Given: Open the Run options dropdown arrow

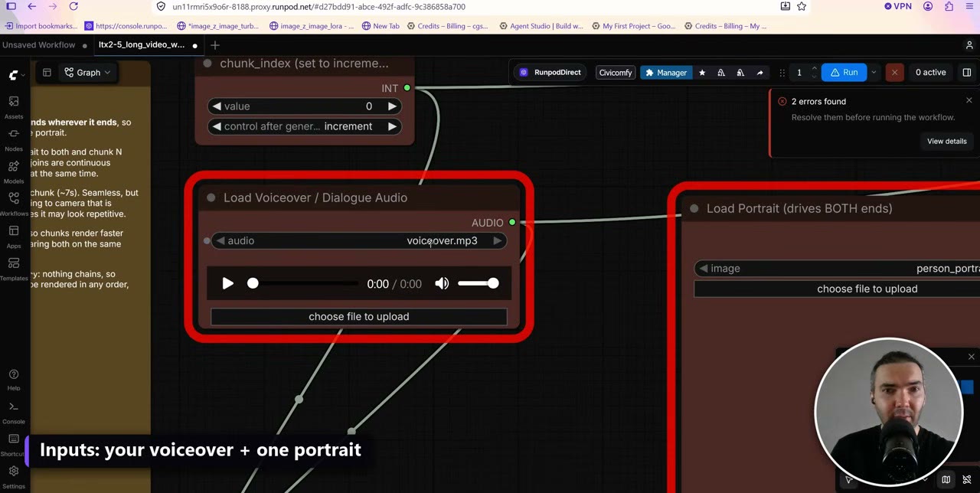Looking at the screenshot, I should pyautogui.click(x=874, y=73).
